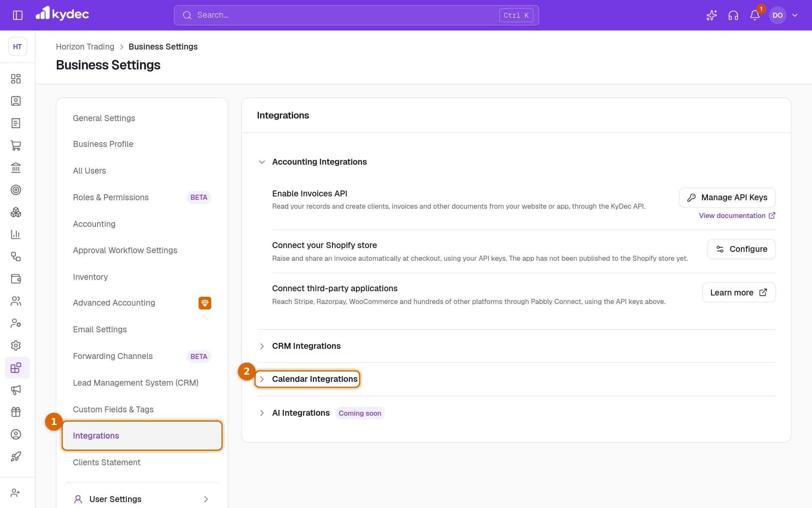Viewport: 812px width, 508px height.
Task: Open the notifications bell
Action: (755, 15)
